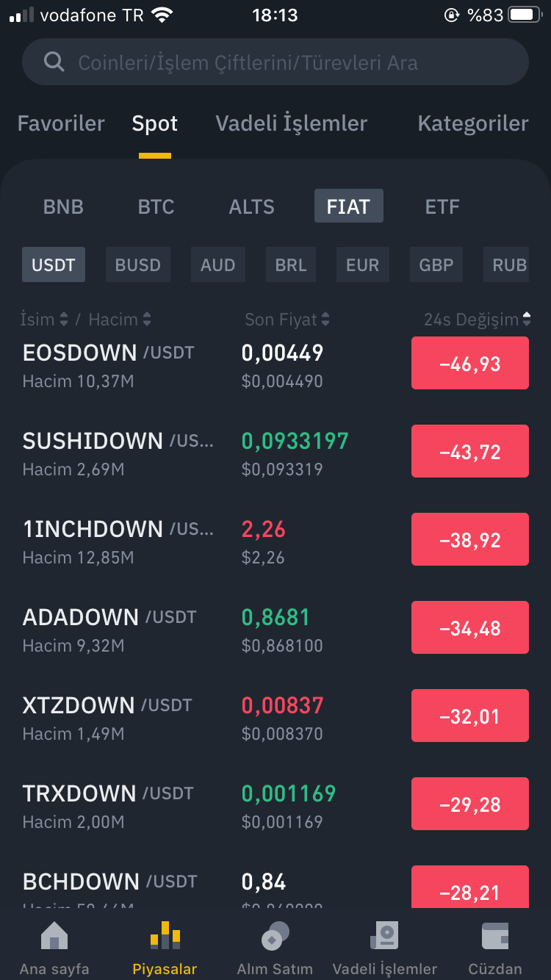Sort by Son Fiyat arrows

325,320
